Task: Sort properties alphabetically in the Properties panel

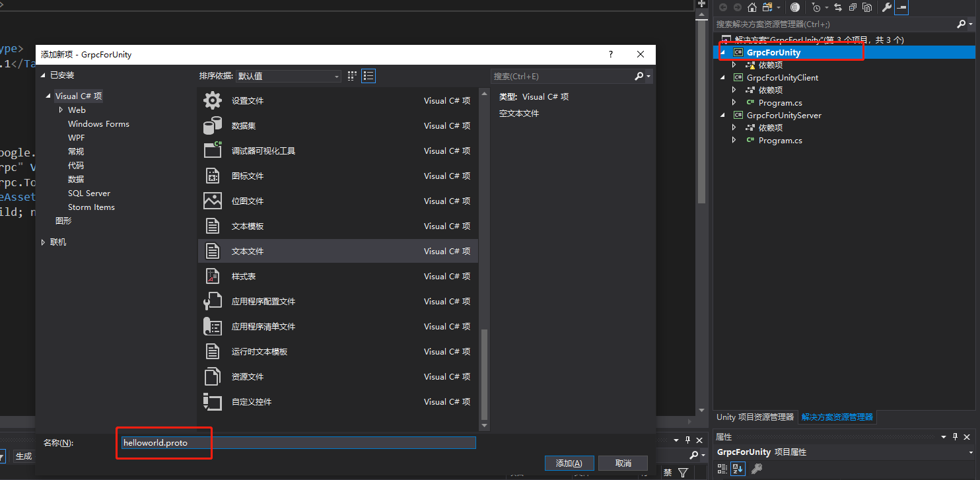Action: tap(738, 469)
